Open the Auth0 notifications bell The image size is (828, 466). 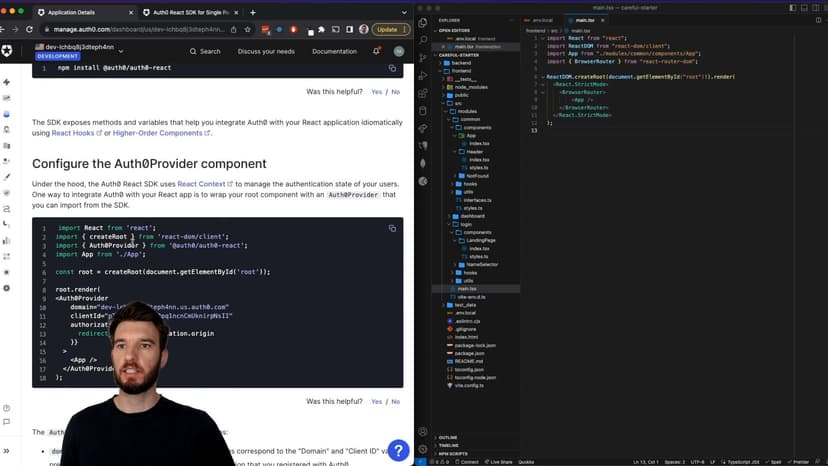point(376,51)
